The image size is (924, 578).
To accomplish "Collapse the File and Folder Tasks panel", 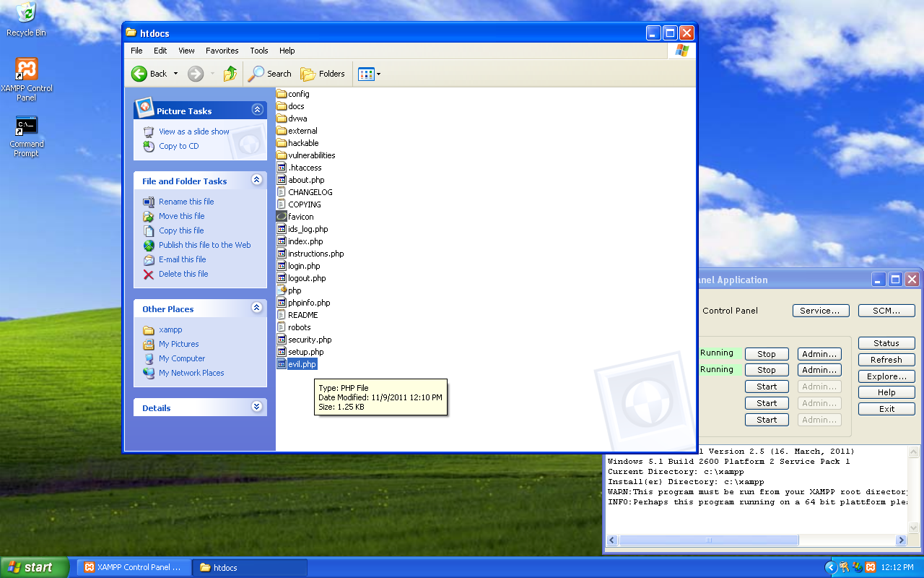I will click(x=257, y=180).
